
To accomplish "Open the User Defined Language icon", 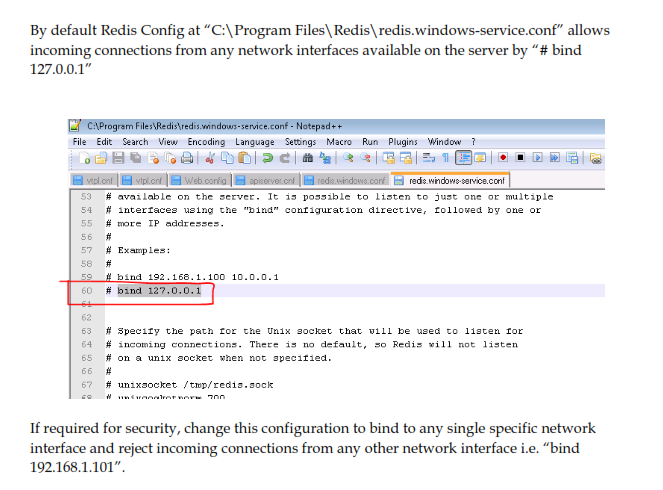I will click(x=480, y=158).
